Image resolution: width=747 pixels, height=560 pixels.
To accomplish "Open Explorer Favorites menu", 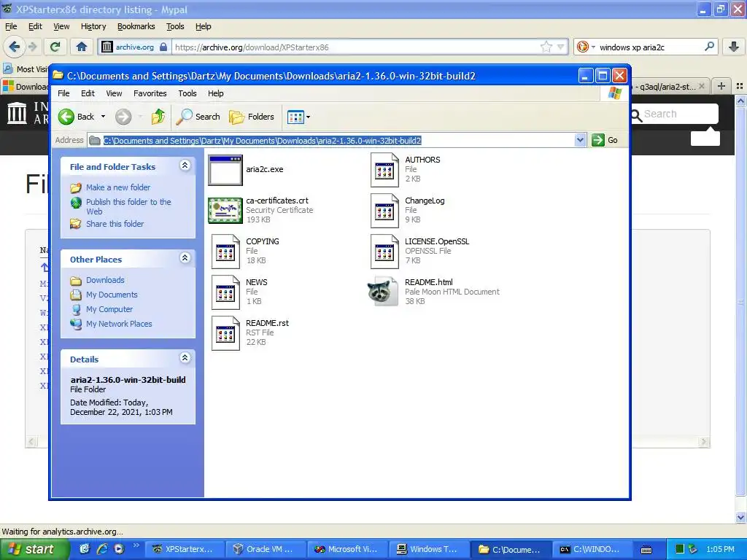I will pos(150,94).
